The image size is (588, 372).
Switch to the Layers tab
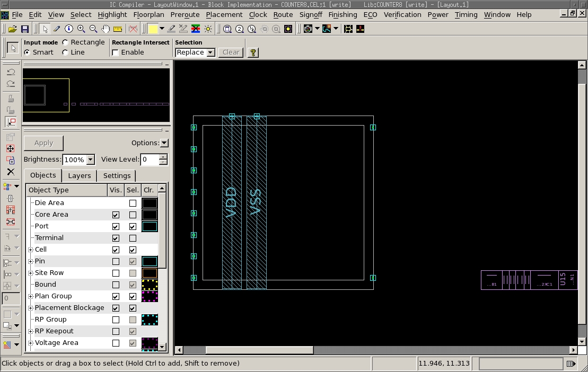[80, 175]
